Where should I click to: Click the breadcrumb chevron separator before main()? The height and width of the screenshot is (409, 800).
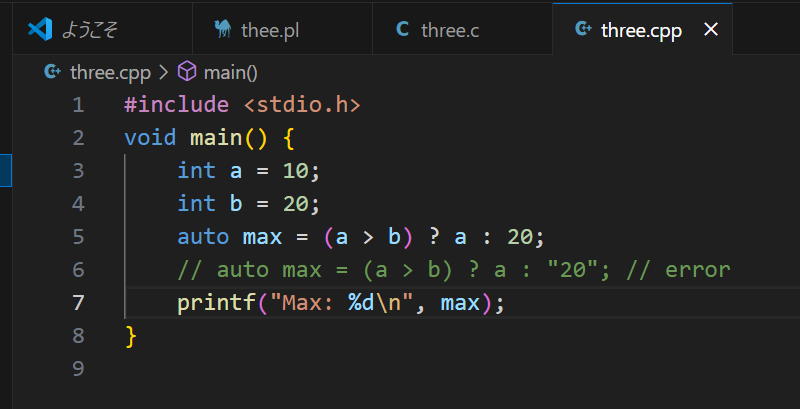[x=163, y=71]
